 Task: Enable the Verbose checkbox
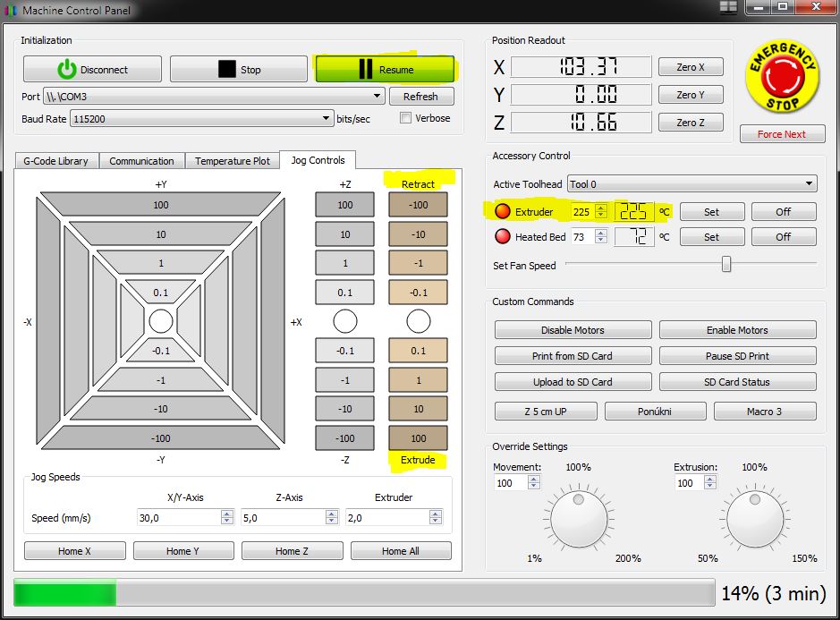point(406,118)
